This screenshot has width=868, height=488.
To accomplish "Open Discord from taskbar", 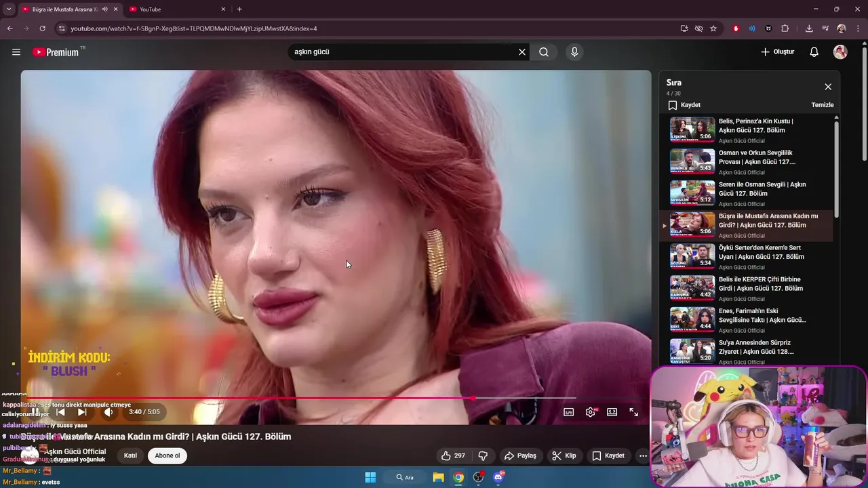I will coord(499,477).
